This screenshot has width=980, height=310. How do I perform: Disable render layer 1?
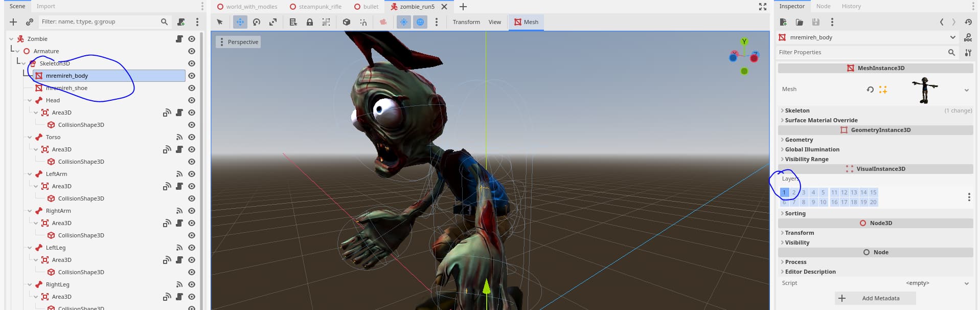784,192
